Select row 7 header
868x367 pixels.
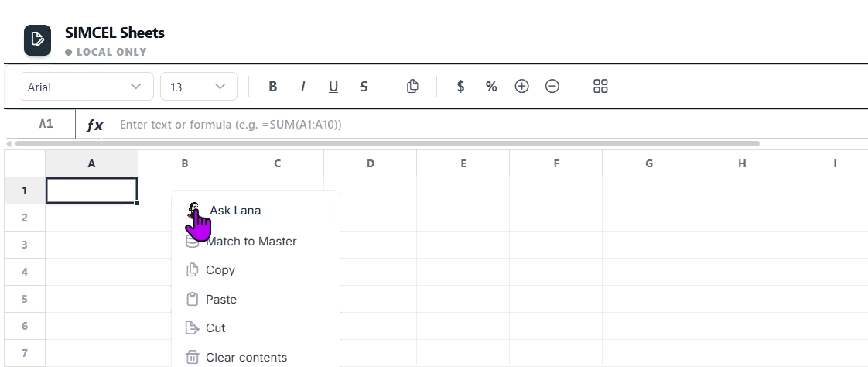click(x=24, y=353)
